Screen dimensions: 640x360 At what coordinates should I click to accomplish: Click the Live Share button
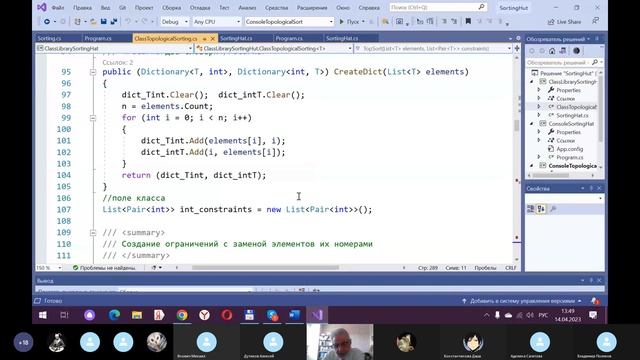pyautogui.click(x=564, y=22)
